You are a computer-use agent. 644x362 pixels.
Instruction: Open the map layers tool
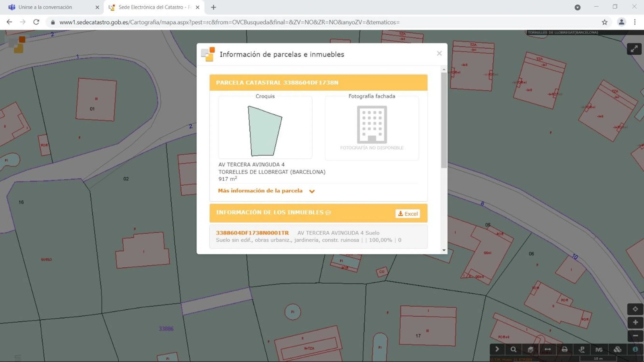coord(530,349)
